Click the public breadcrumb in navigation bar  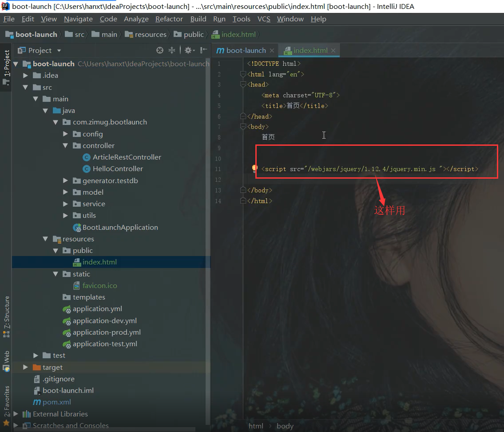189,34
